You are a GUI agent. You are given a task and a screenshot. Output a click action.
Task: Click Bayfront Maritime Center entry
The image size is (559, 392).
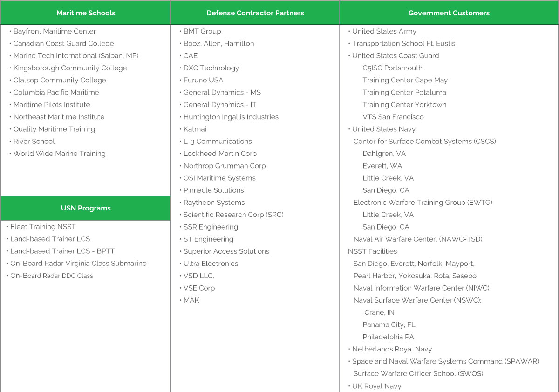tap(55, 31)
